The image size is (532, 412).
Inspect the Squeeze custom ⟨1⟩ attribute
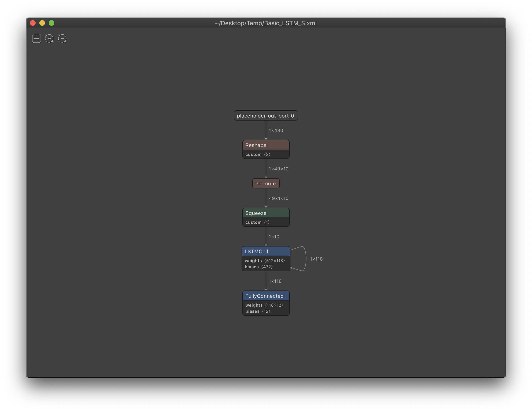(257, 222)
